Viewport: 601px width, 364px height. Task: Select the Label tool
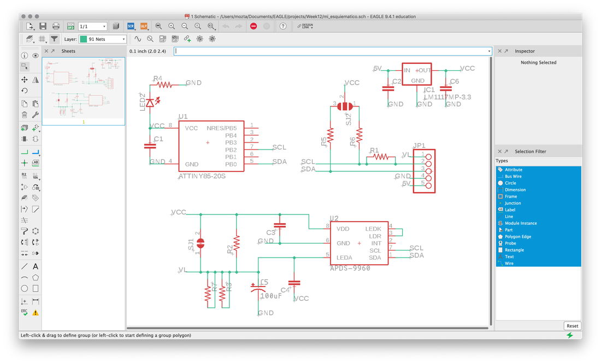tap(36, 163)
